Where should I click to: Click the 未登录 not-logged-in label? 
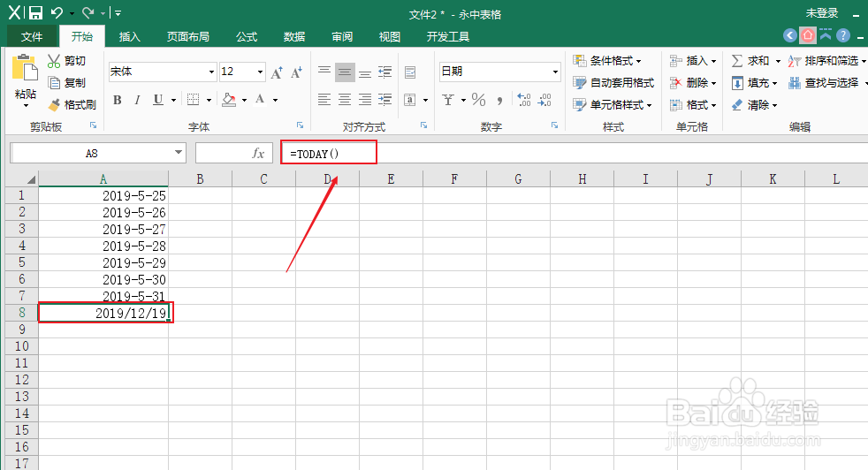tap(821, 13)
